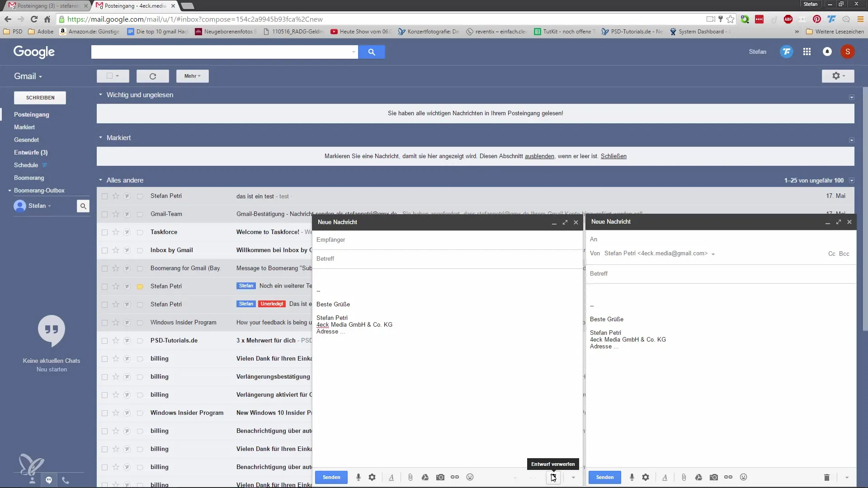Click Pinterest browser extension icon
Screen dimensions: 868x488
816,19
